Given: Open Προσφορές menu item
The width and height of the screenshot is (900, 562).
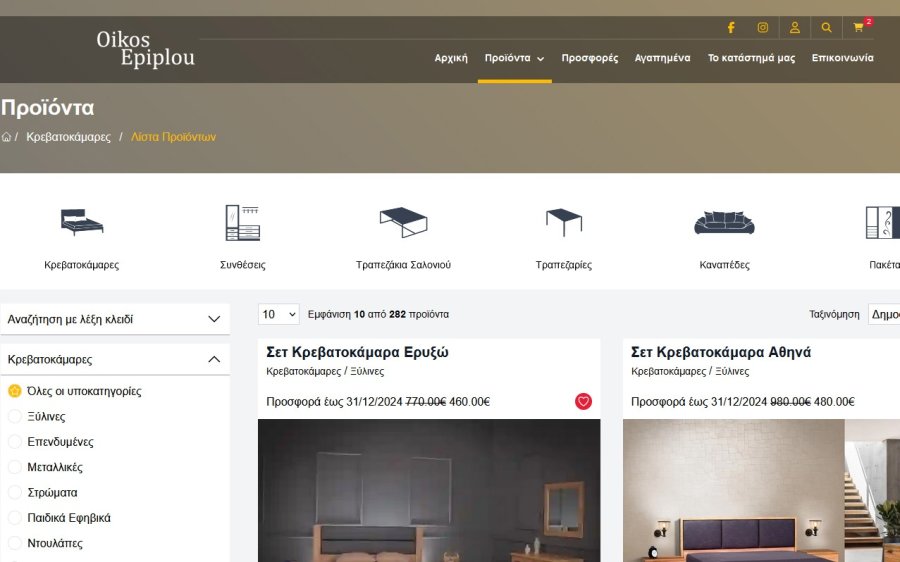Looking at the screenshot, I should pos(589,58).
